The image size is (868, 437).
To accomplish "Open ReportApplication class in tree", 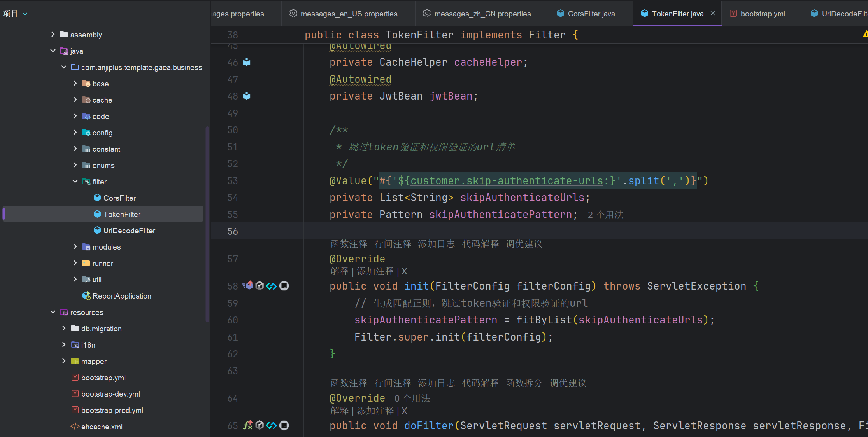I will 122,296.
